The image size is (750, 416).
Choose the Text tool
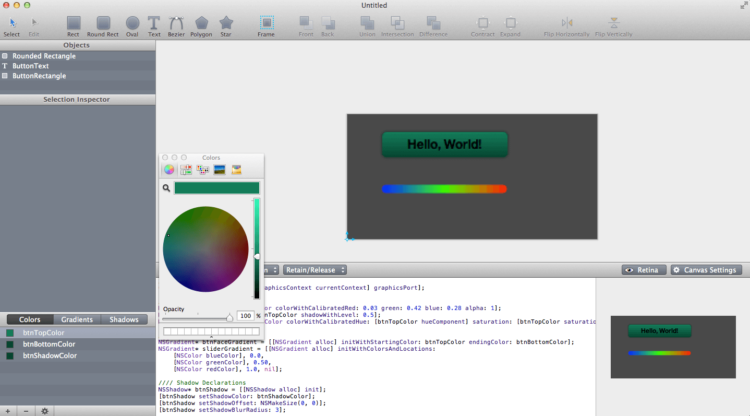click(154, 27)
